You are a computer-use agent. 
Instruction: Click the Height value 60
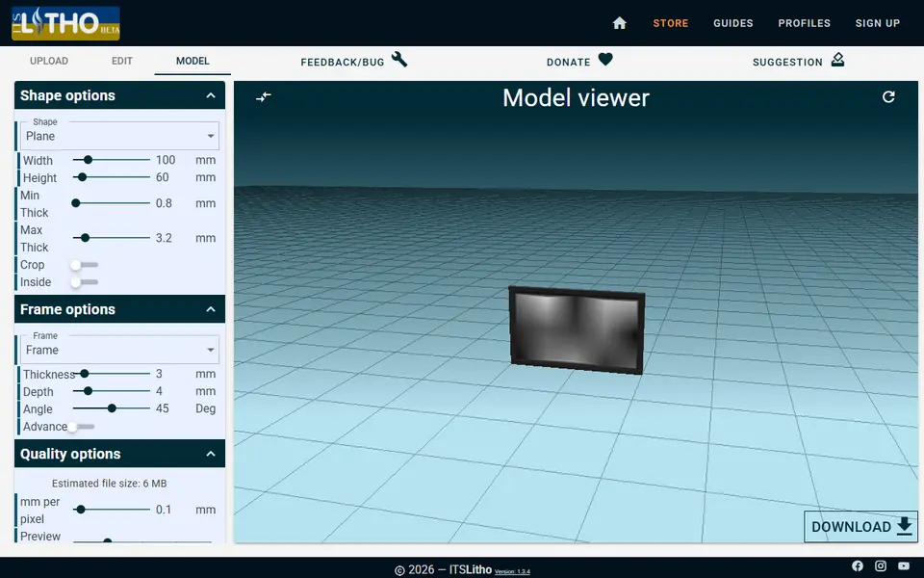tap(162, 177)
